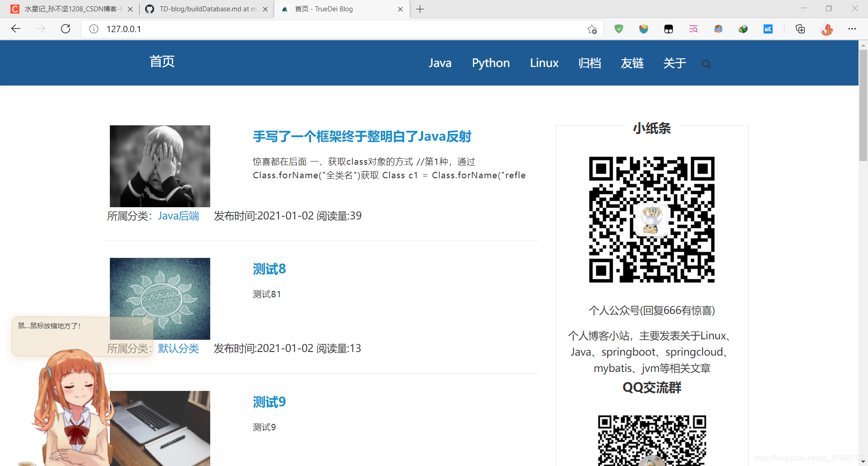Open the browser collections icon

(x=800, y=29)
